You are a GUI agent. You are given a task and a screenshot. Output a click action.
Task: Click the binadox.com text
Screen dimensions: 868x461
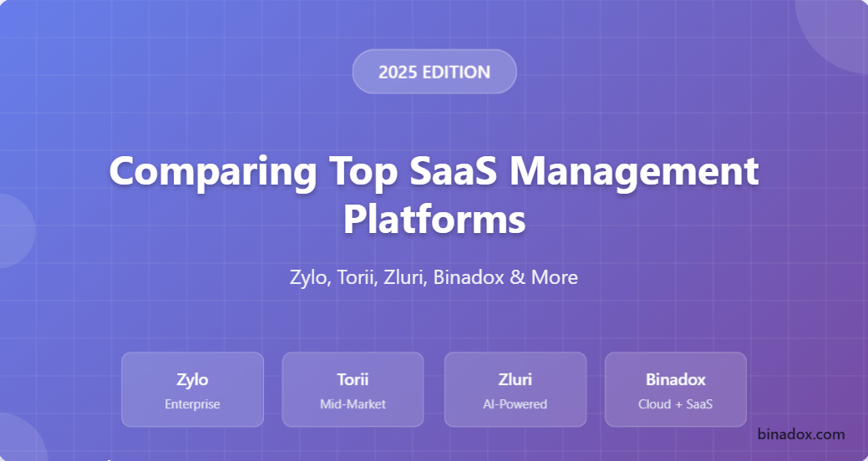point(801,434)
